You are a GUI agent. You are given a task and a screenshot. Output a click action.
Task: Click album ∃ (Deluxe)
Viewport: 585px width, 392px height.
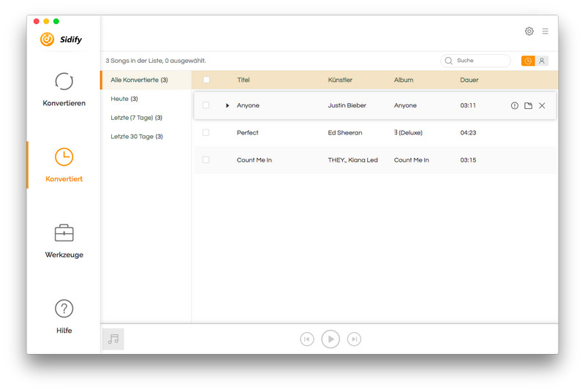pos(408,132)
